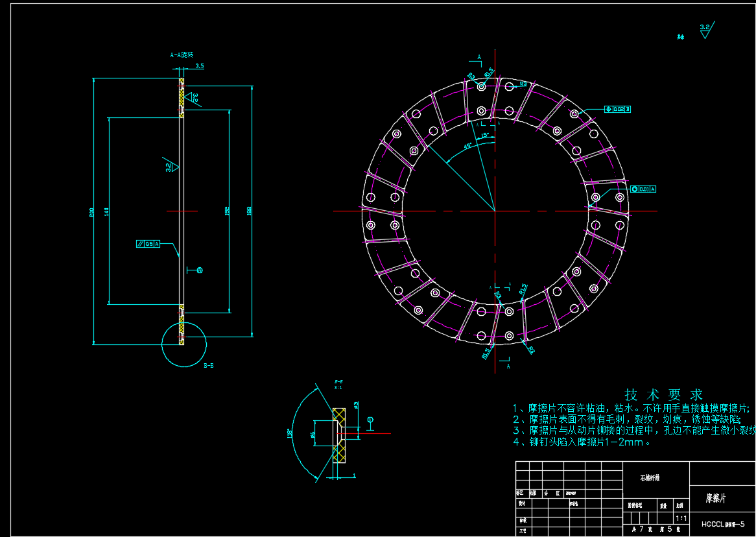Click the 118° angle dimension in detail view
The width and height of the screenshot is (756, 537).
tap(290, 433)
